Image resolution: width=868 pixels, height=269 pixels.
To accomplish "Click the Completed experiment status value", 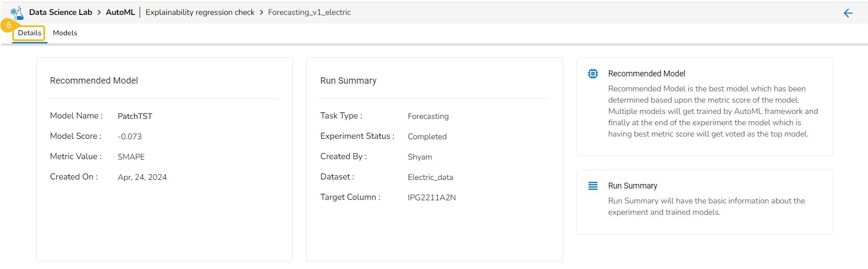I will pos(427,137).
